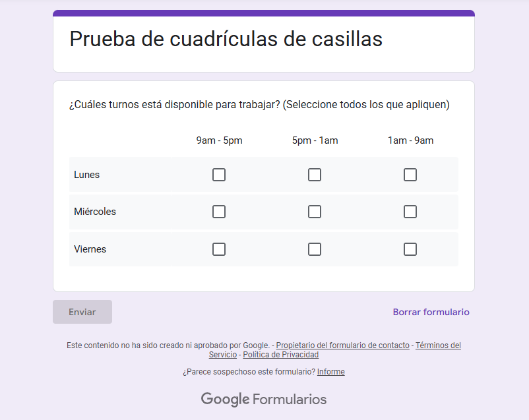Tick Lunes 5pm - 1am checkbox
Viewport: 529px width, 420px height.
pyautogui.click(x=315, y=175)
